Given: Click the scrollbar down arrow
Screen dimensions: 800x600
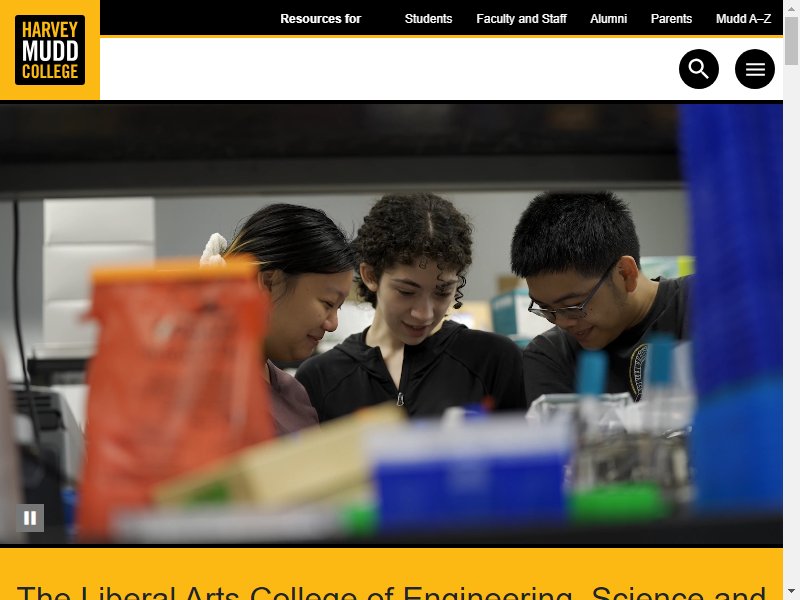Looking at the screenshot, I should pyautogui.click(x=791, y=593).
